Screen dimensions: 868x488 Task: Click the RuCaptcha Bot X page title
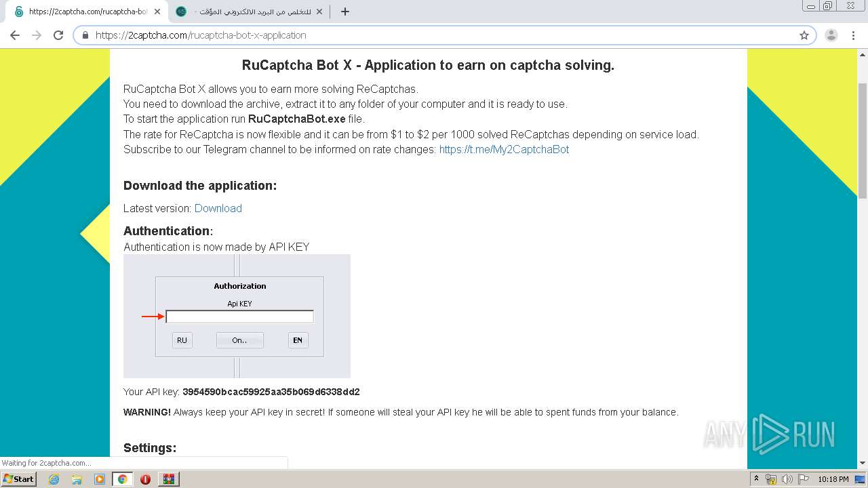(428, 65)
